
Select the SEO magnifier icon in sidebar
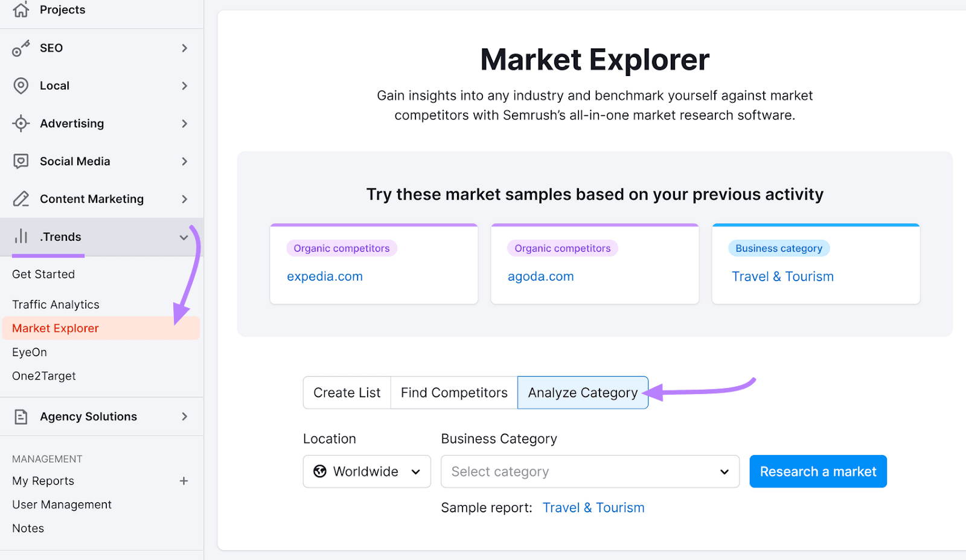coord(21,48)
